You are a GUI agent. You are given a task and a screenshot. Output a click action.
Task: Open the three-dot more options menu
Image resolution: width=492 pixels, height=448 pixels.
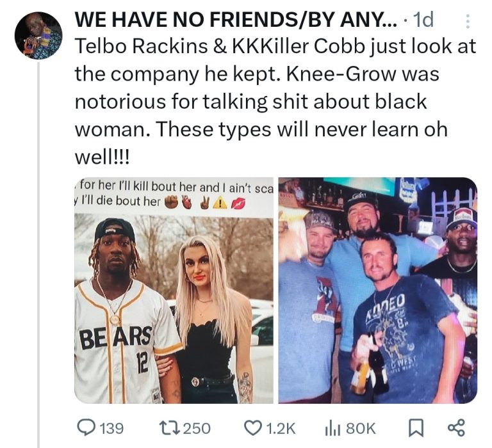466,20
